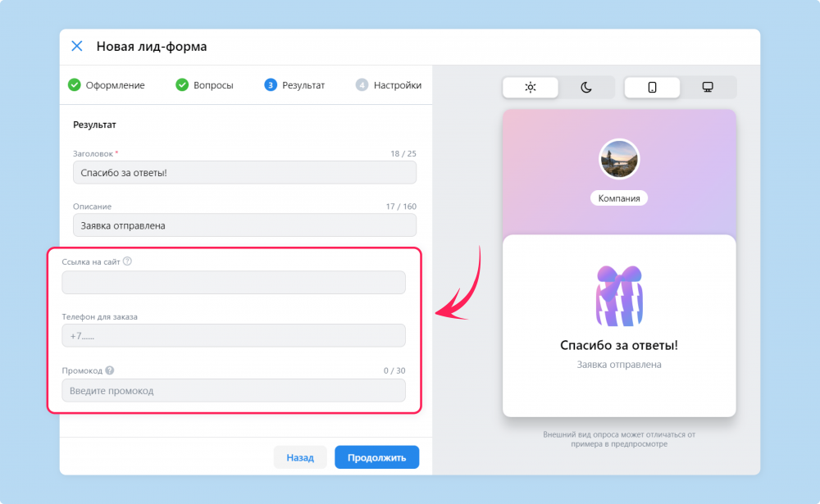Click the preview disclaimer about Внешний вид опроса

click(x=619, y=439)
